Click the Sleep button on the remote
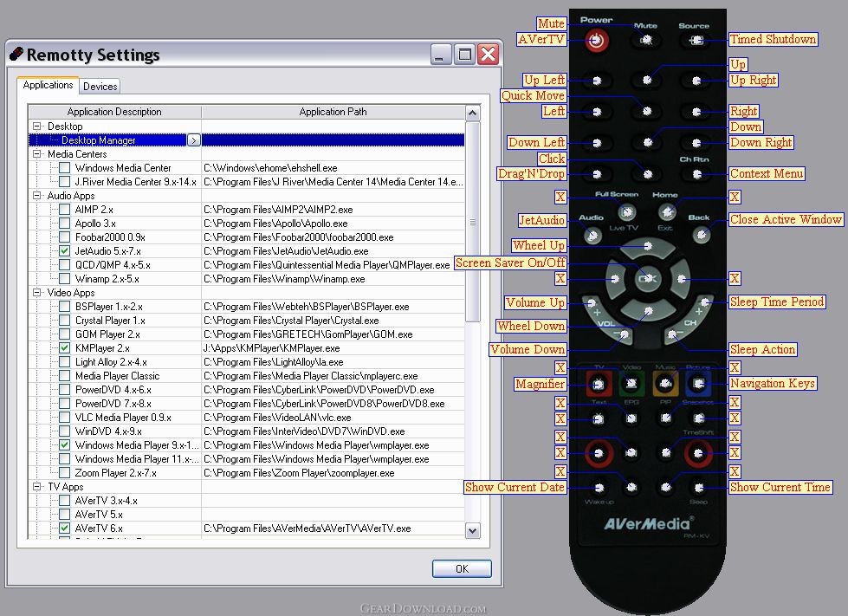This screenshot has width=848, height=616. [699, 489]
